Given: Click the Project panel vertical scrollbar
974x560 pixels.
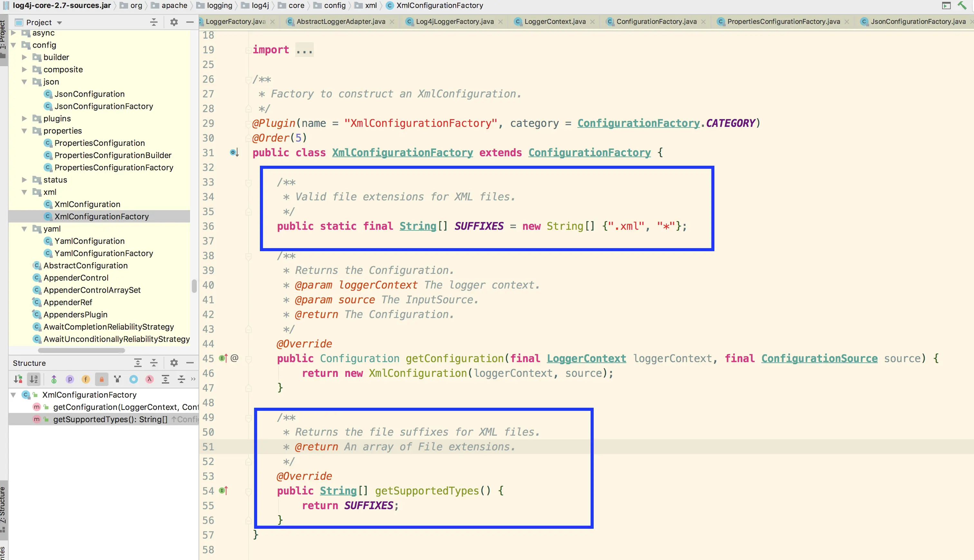Looking at the screenshot, I should coord(194,286).
